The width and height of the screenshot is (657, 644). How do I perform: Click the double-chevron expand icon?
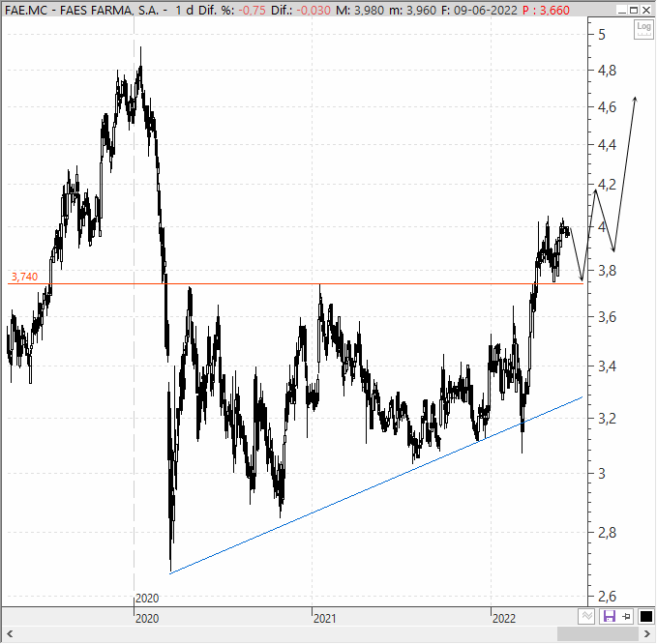(587, 616)
